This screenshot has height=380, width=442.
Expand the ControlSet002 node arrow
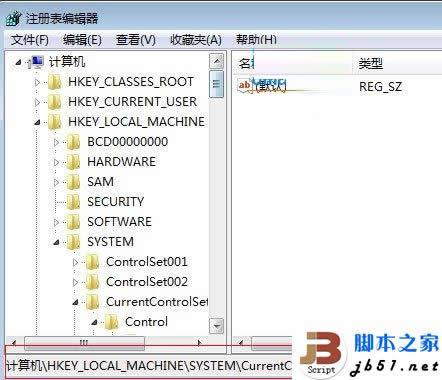[x=75, y=282]
